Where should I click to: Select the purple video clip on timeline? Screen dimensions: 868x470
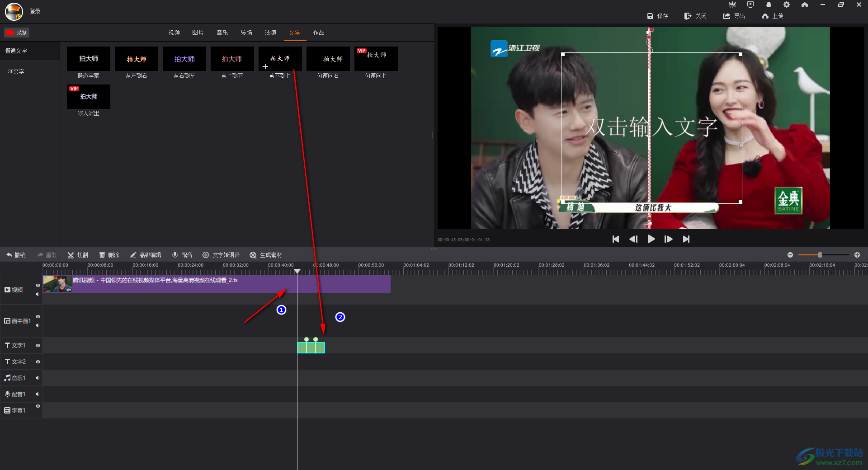pyautogui.click(x=217, y=284)
